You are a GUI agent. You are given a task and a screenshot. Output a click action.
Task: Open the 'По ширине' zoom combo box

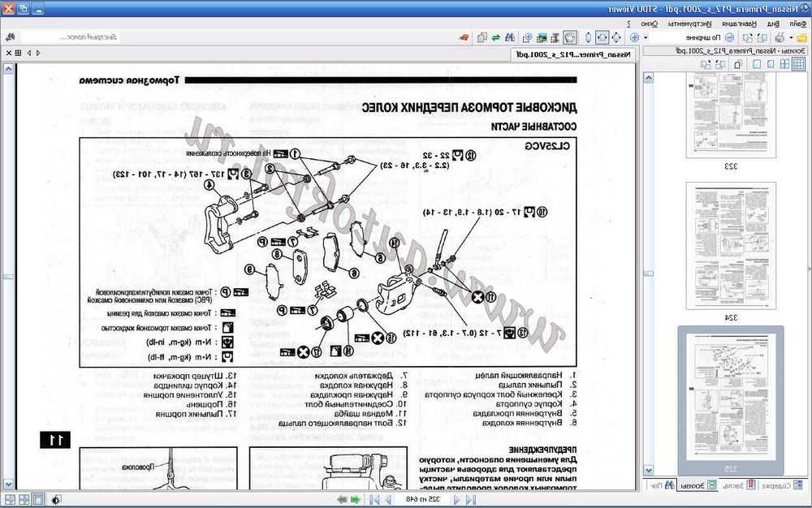(x=685, y=37)
